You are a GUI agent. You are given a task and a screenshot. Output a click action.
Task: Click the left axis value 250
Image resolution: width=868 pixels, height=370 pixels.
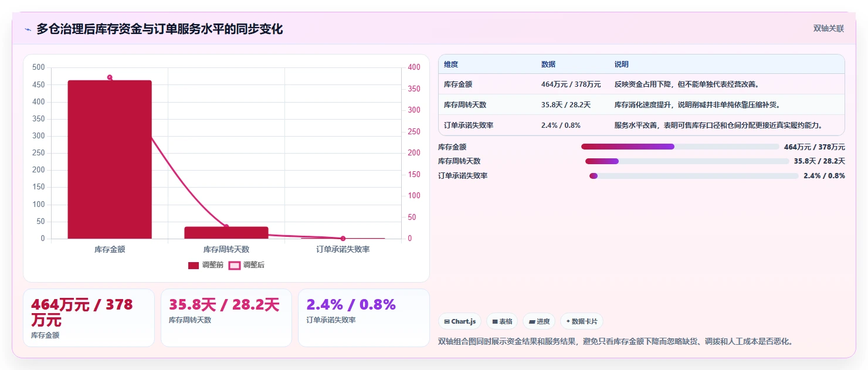pos(39,153)
